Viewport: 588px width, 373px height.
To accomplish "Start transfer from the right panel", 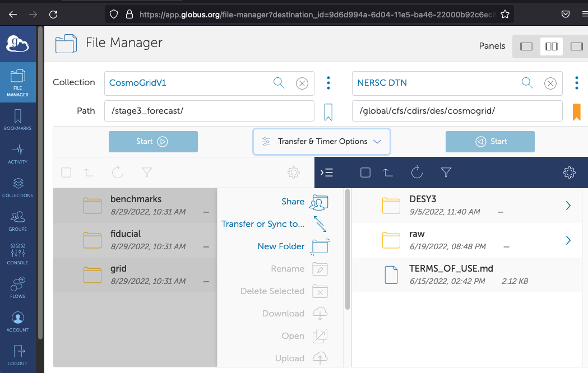I will tap(490, 142).
